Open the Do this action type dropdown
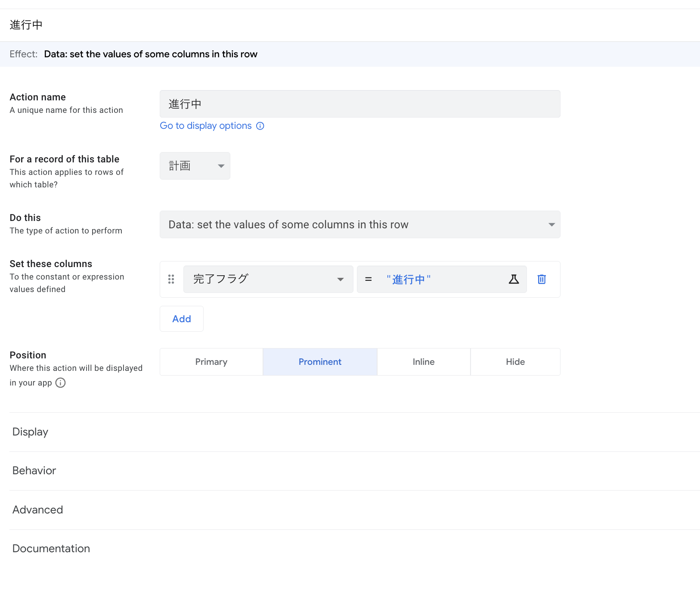Viewport: 700px width, 597px height. point(359,224)
